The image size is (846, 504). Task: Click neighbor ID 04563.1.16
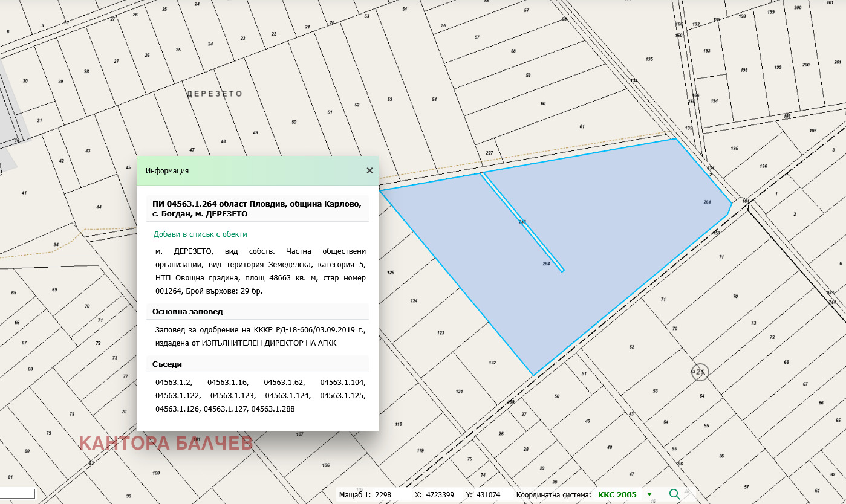tap(228, 383)
